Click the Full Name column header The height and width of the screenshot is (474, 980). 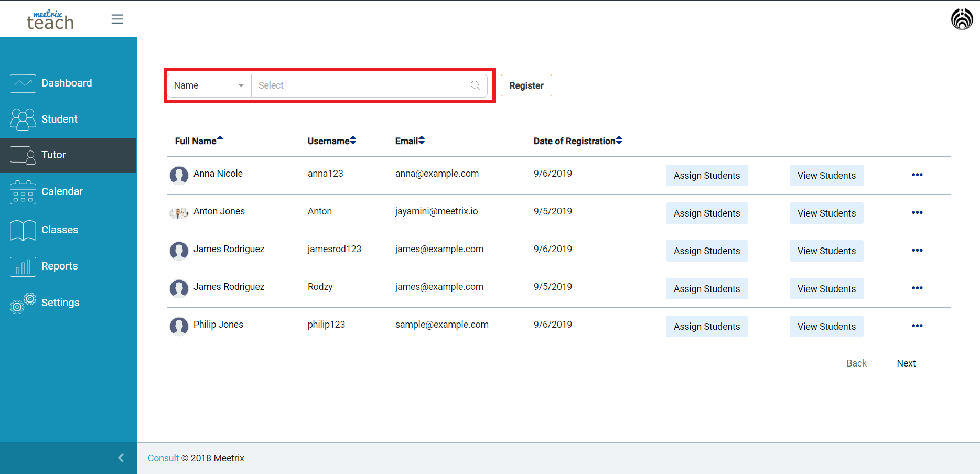coord(196,141)
